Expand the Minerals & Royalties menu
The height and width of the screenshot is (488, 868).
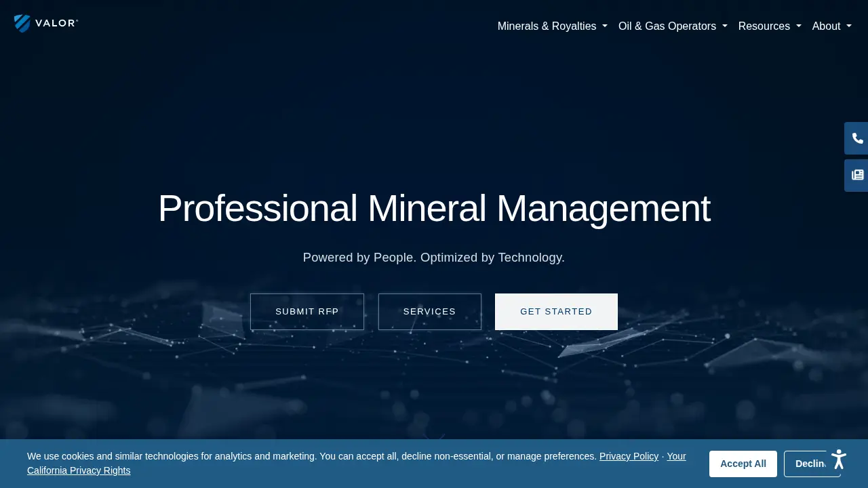click(x=552, y=26)
